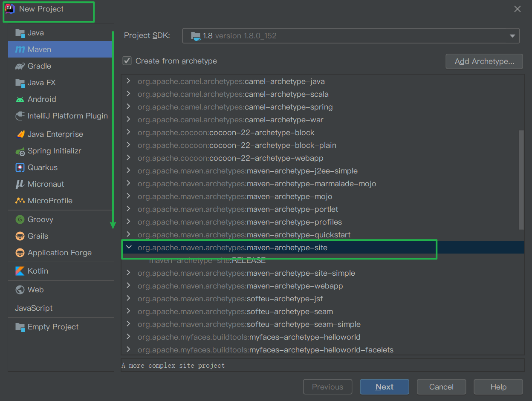Select cocoon-22-archetype-block-plain row

pyautogui.click(x=323, y=145)
